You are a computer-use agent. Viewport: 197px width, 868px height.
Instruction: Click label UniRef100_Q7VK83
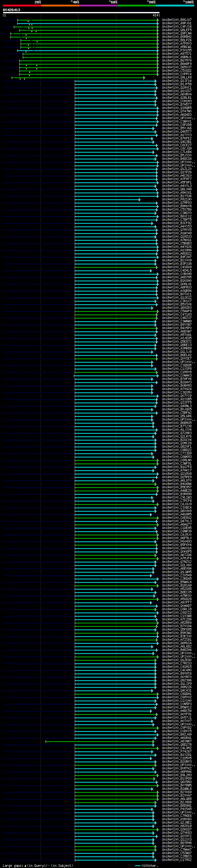point(177,833)
